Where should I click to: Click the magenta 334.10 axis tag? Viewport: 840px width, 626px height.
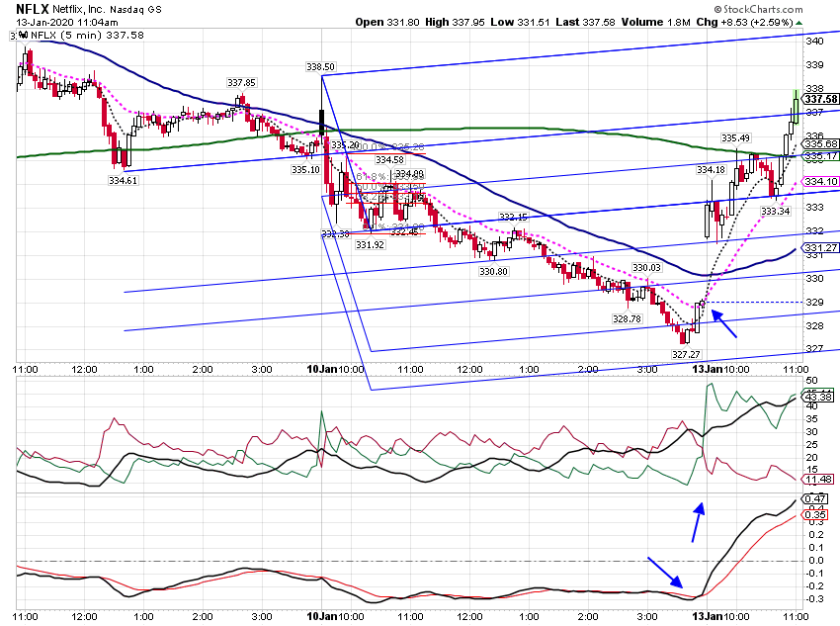point(820,181)
